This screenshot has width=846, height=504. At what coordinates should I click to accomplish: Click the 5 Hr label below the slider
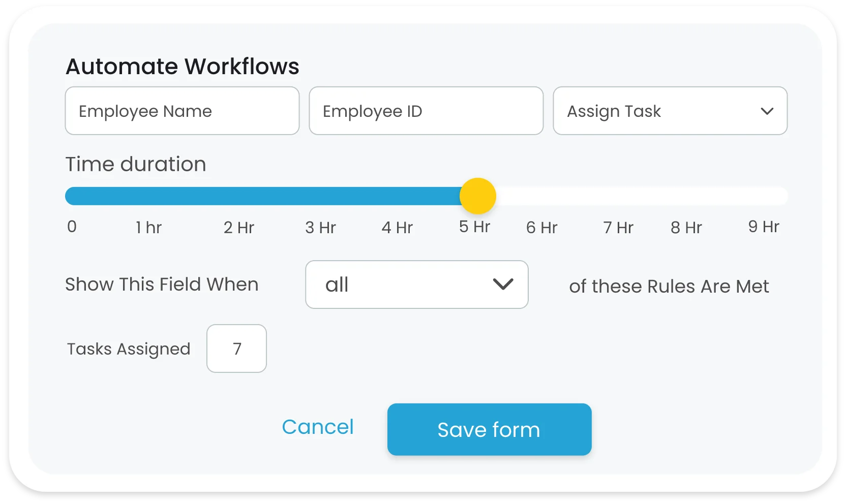(474, 227)
